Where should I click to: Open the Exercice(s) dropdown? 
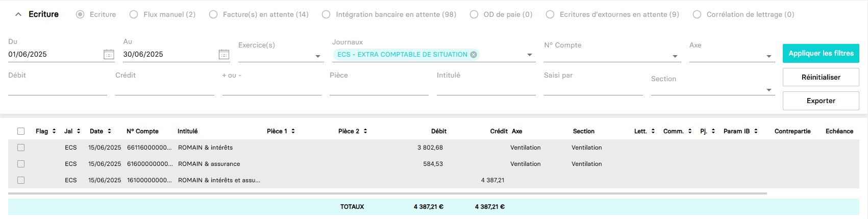click(x=317, y=56)
